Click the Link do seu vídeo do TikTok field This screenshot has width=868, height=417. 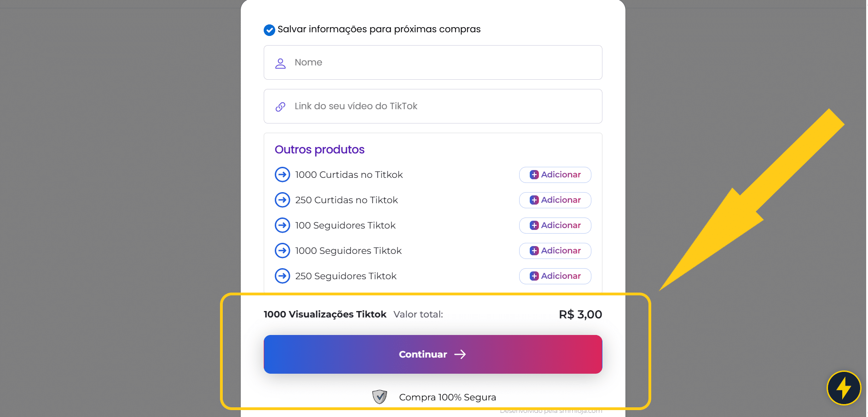point(433,106)
